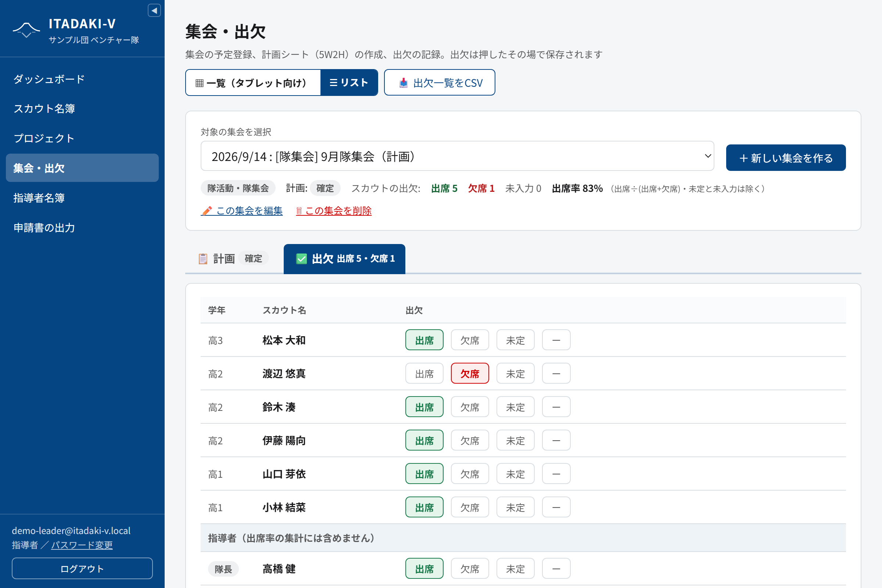Open ダッシュボード in the sidebar
The height and width of the screenshot is (588, 882).
(x=82, y=79)
